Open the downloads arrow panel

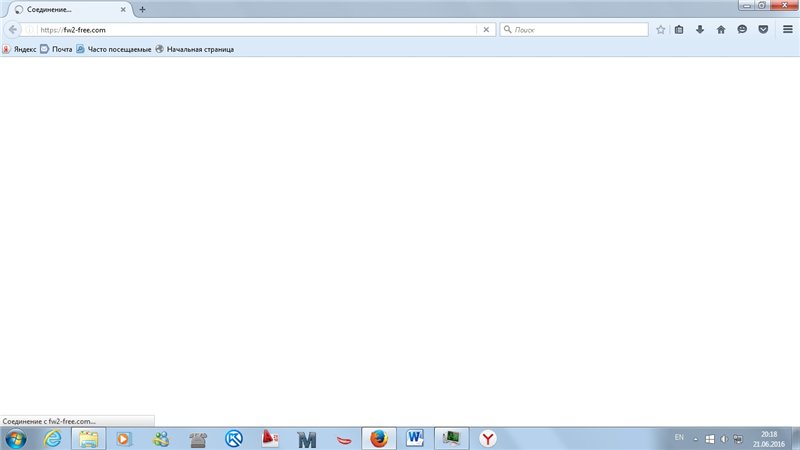pos(700,30)
